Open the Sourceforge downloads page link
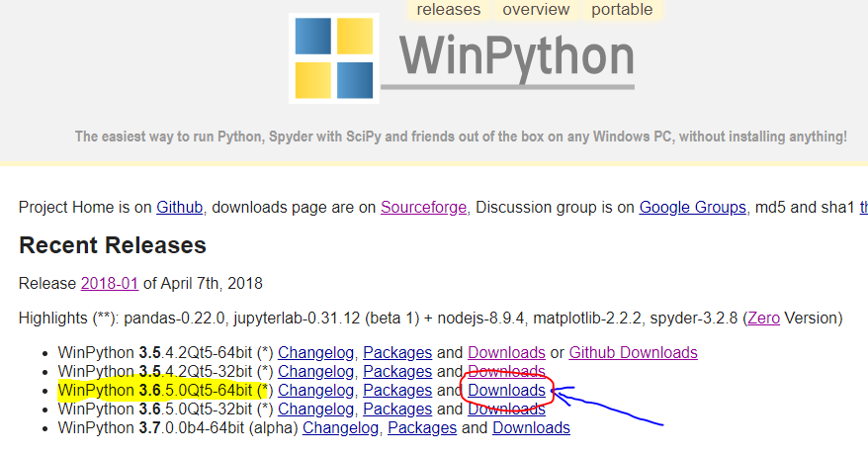Image resolution: width=868 pixels, height=456 pixels. click(x=423, y=207)
